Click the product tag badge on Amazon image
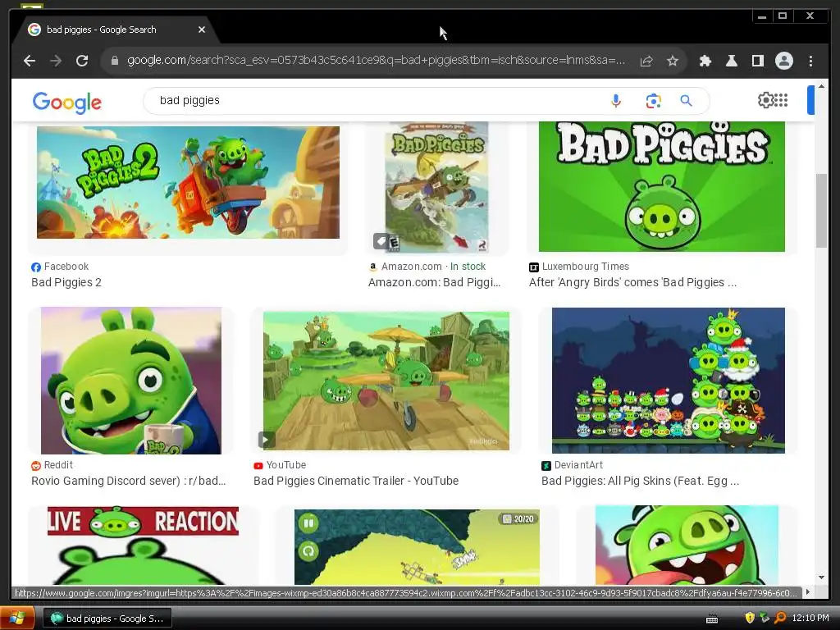This screenshot has width=840, height=630. tap(381, 241)
